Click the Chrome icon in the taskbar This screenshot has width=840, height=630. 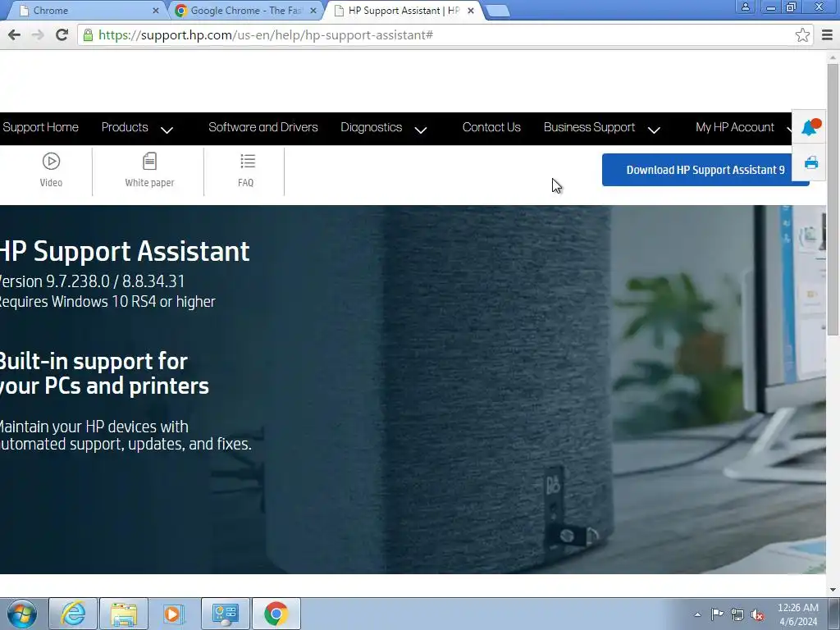(276, 614)
